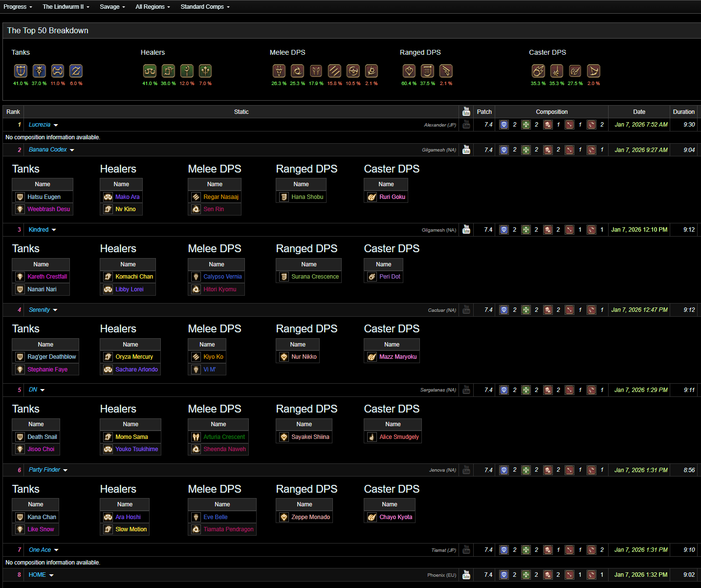The width and height of the screenshot is (701, 588).
Task: Click the Static column header
Action: coord(241,112)
